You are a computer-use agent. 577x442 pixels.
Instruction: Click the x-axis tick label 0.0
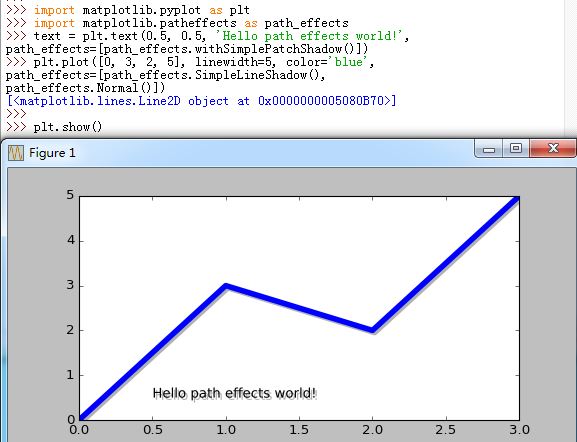click(x=79, y=430)
